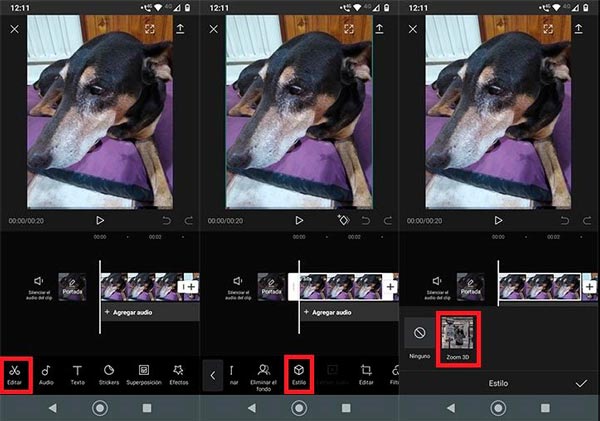Apply the Zoom 3D style thumbnail
This screenshot has height=421, width=600.
458,339
